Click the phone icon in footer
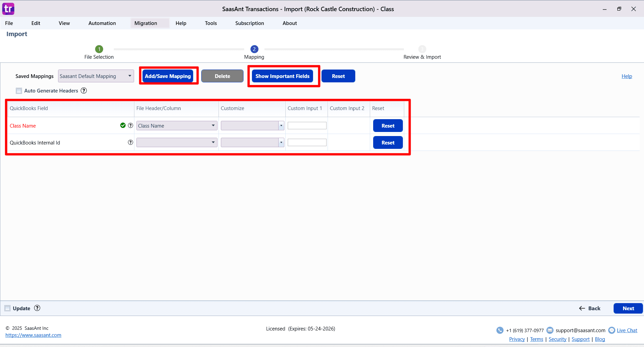 coord(500,330)
